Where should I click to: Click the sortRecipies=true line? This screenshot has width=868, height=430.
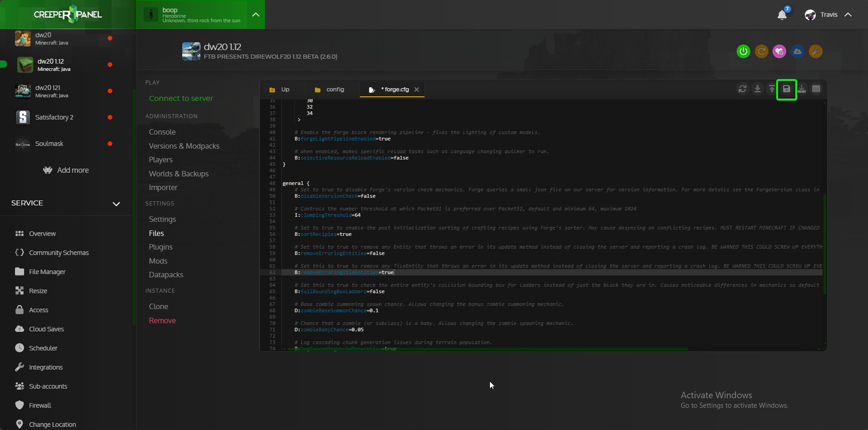(x=323, y=234)
